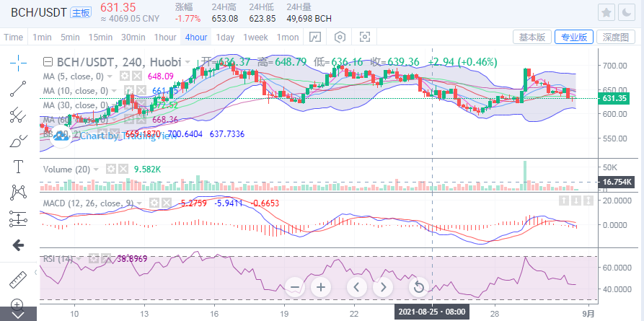The image size is (644, 321).
Task: Click the 49,698 BCH 24H volume value
Action: coord(309,19)
